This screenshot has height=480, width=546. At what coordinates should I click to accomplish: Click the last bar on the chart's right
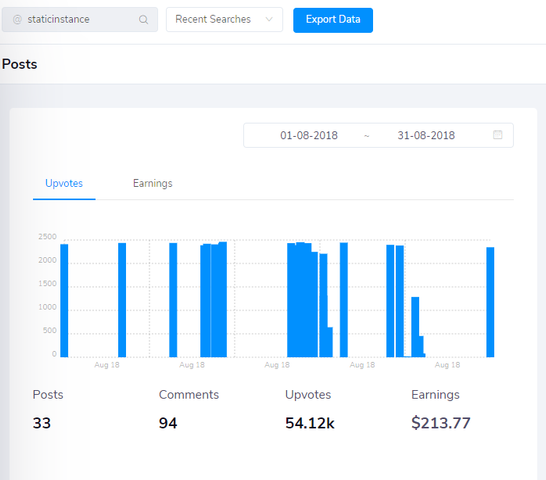490,302
